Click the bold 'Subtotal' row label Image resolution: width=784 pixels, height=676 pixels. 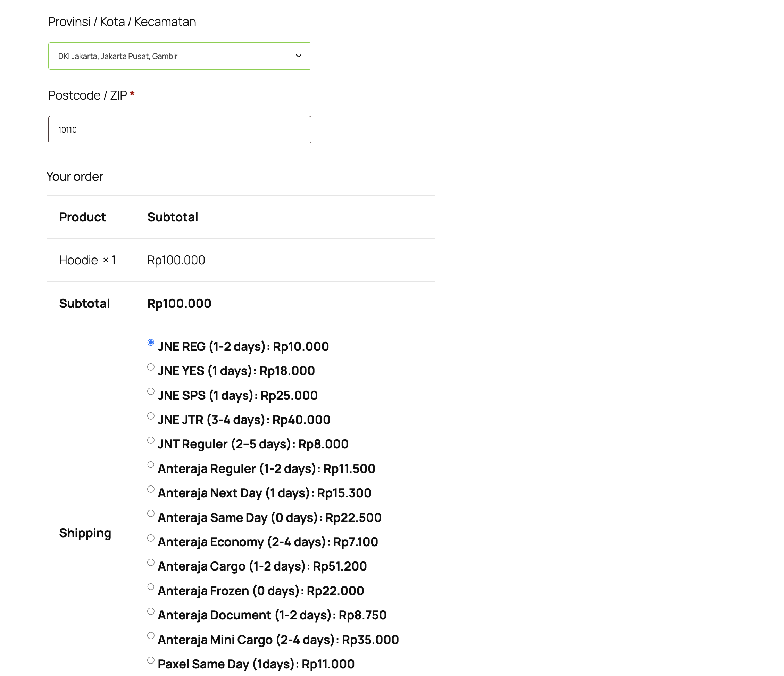click(x=84, y=304)
